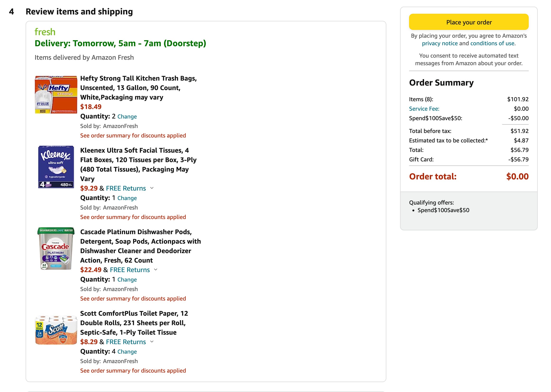Change quantity of Cascade dishwasher pods
The width and height of the screenshot is (551, 392).
tap(127, 279)
